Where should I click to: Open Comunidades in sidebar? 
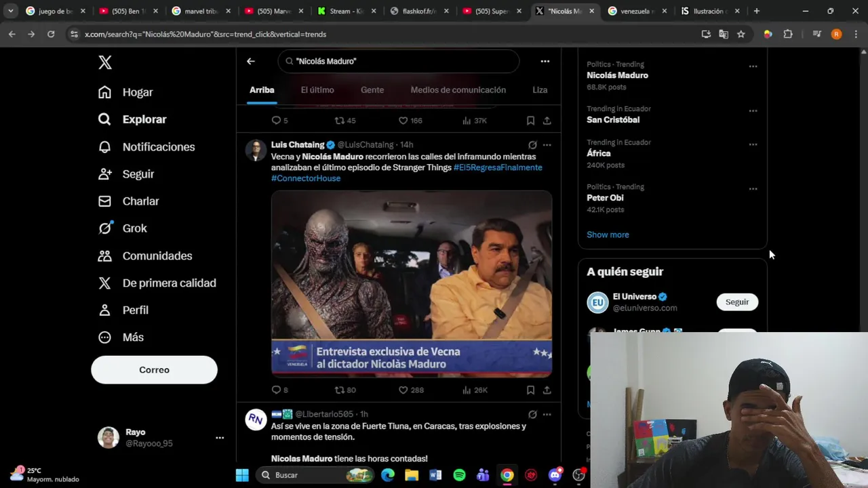(145, 256)
